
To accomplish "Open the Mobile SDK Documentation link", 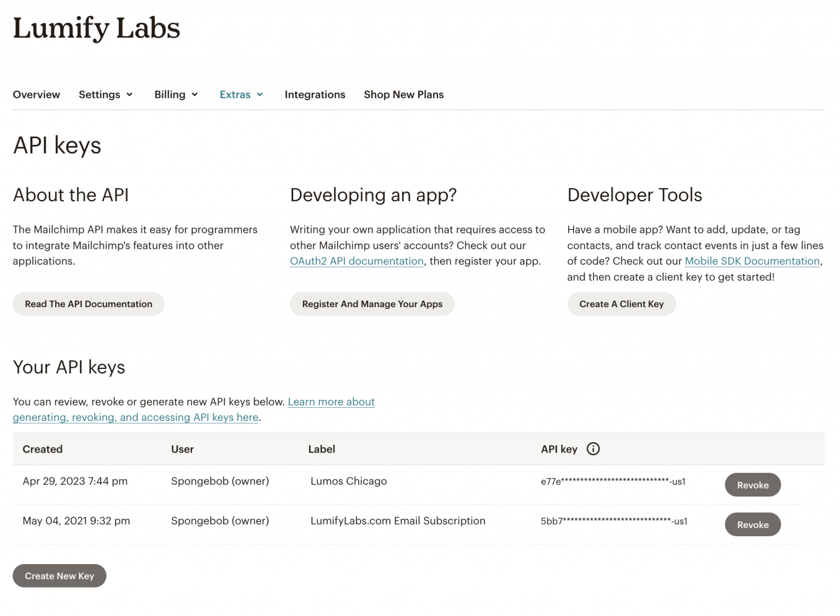I will (752, 261).
